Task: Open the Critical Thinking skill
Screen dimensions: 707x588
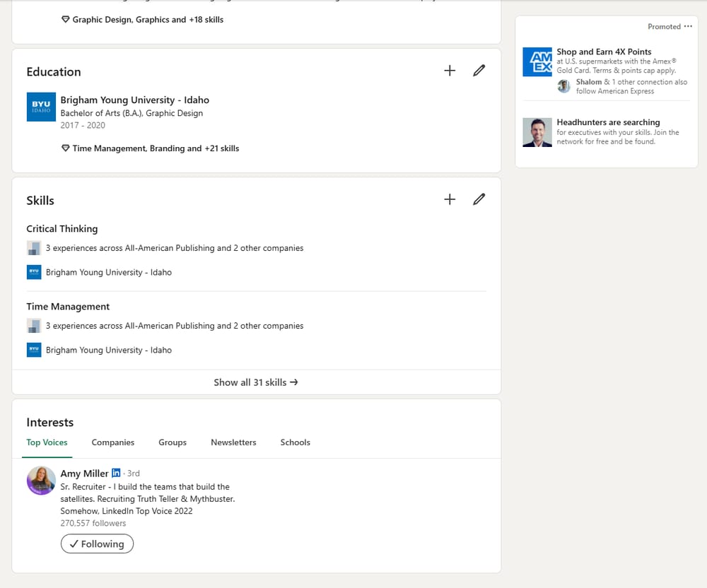Action: click(x=62, y=229)
